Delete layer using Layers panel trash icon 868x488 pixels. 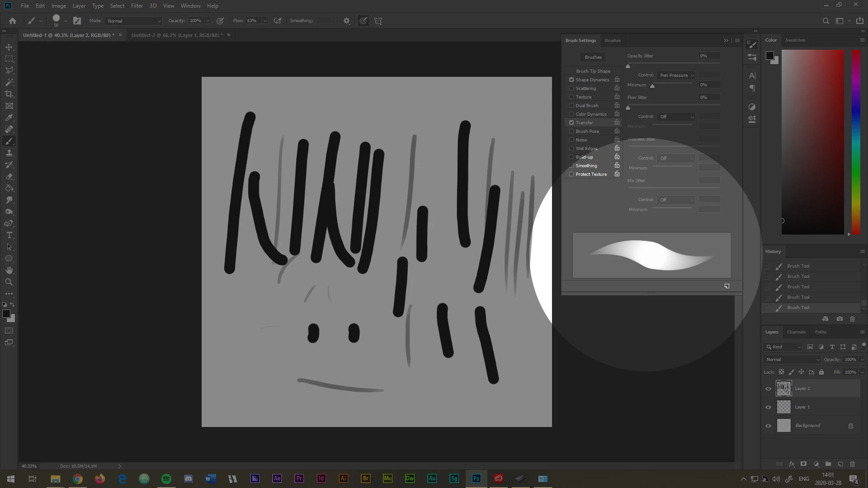[x=852, y=464]
